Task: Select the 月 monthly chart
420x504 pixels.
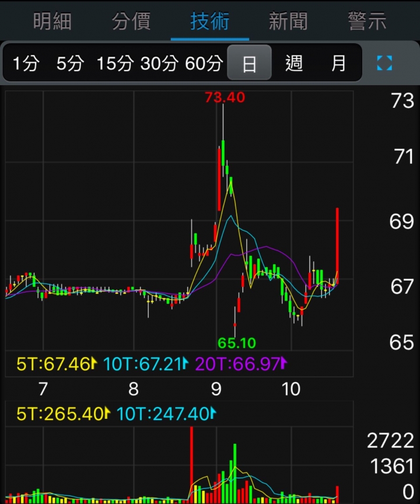Action: coord(339,63)
